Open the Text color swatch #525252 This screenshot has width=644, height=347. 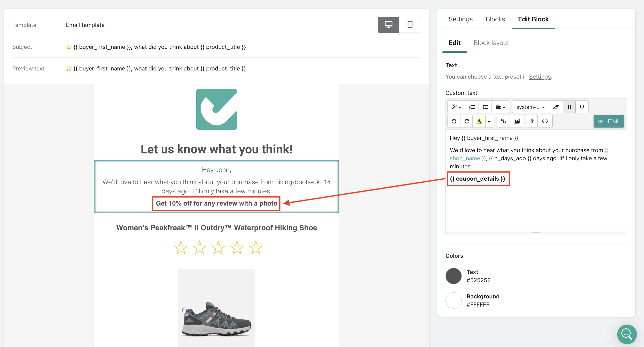pos(453,276)
